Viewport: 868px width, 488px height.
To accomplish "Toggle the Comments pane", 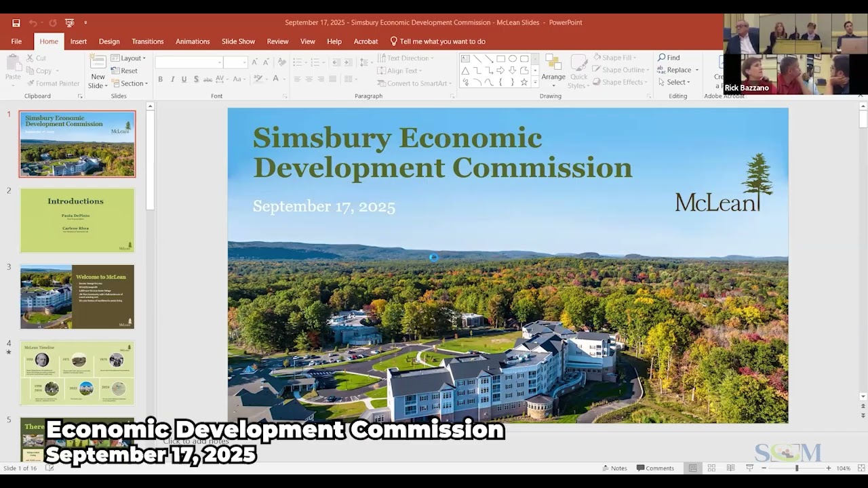I will coord(655,468).
